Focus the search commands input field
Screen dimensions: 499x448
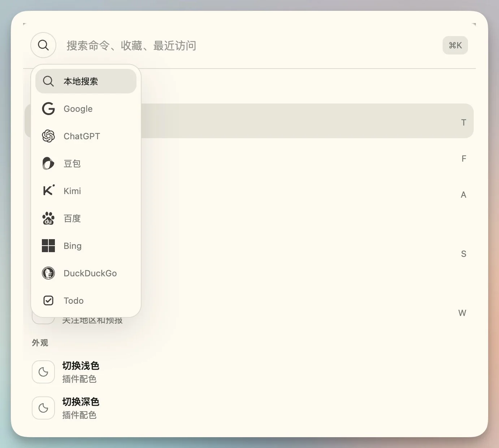coord(249,45)
